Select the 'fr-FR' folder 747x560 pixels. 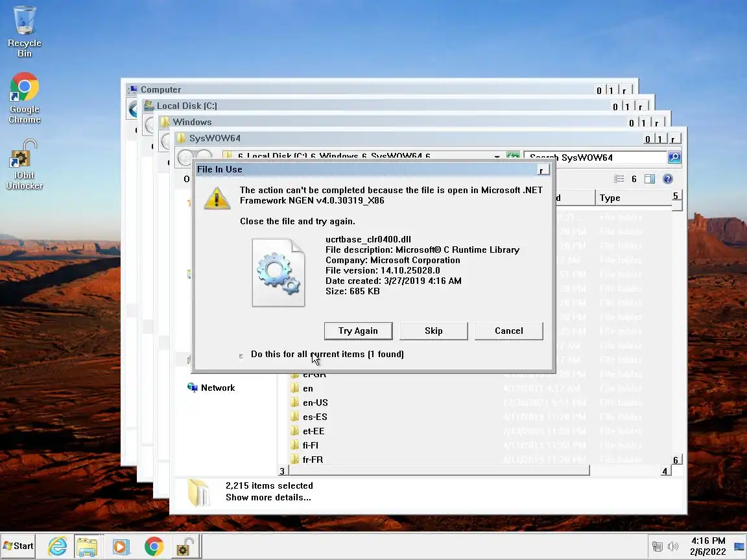pos(313,460)
